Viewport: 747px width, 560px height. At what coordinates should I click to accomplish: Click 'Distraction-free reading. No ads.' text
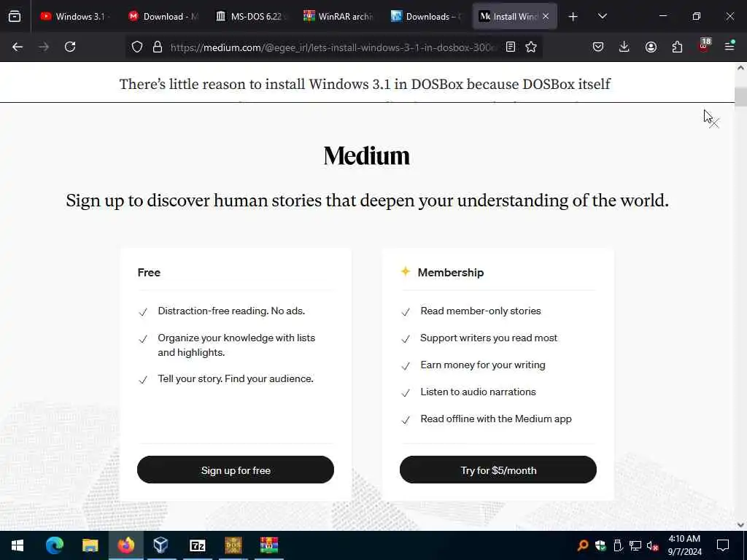click(x=231, y=311)
